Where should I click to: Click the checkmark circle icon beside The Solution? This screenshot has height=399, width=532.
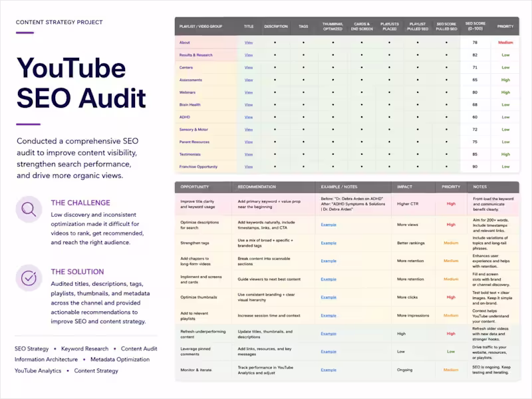(29, 278)
